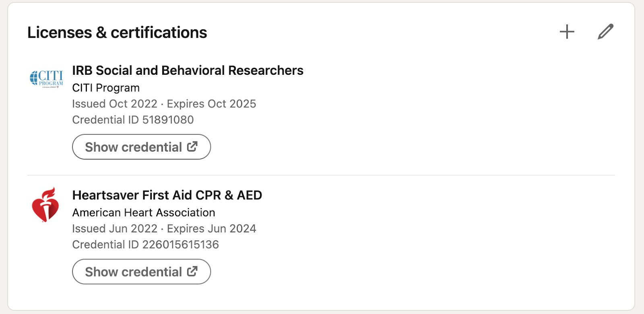
Task: Click the American Heart Association logo
Action: tap(45, 205)
